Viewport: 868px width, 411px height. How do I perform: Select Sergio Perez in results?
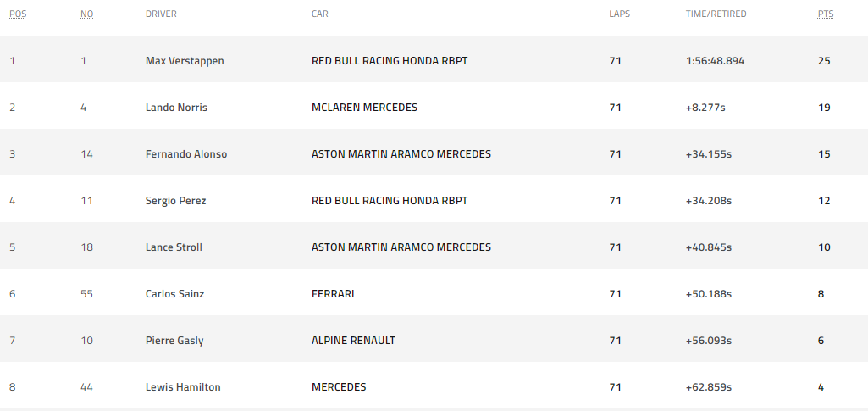176,201
